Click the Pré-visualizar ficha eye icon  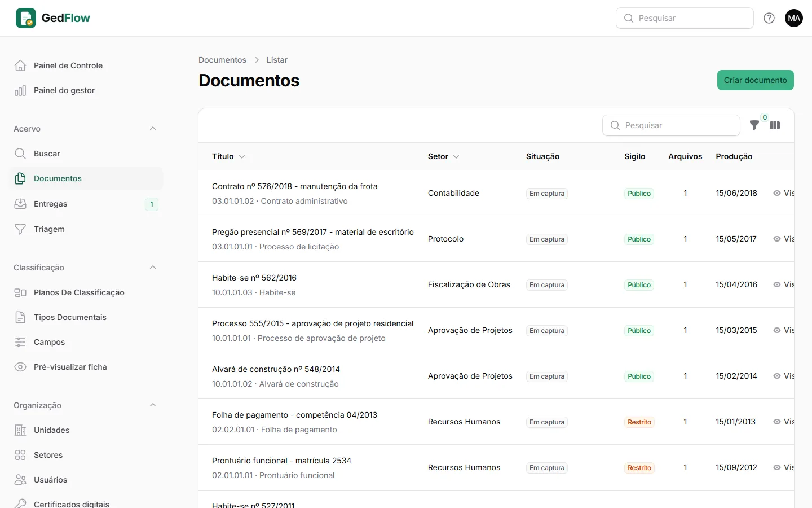[x=20, y=367]
